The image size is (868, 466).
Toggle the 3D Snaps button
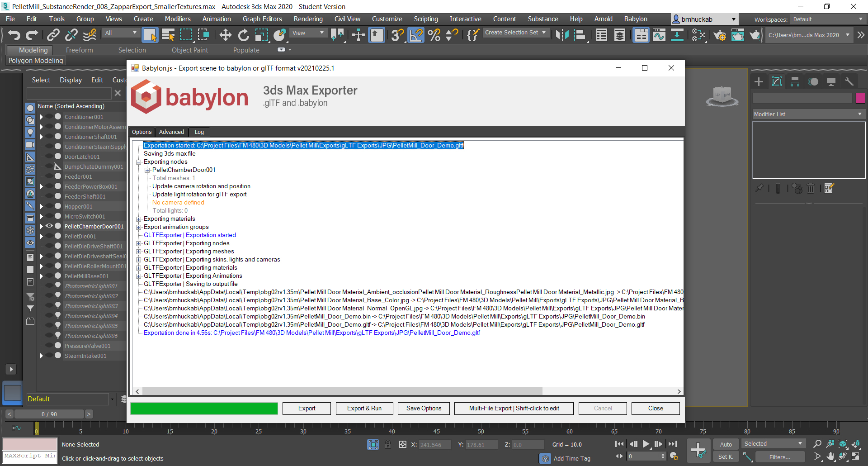[397, 35]
